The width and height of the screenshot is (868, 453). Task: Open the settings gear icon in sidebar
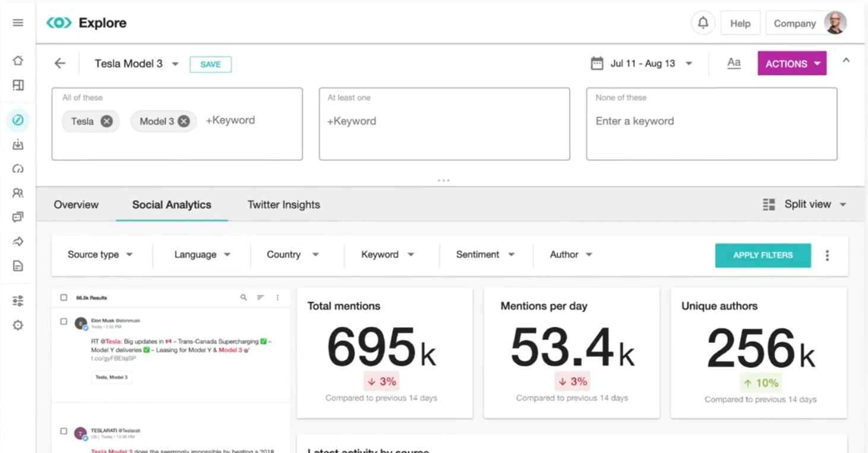pos(18,325)
